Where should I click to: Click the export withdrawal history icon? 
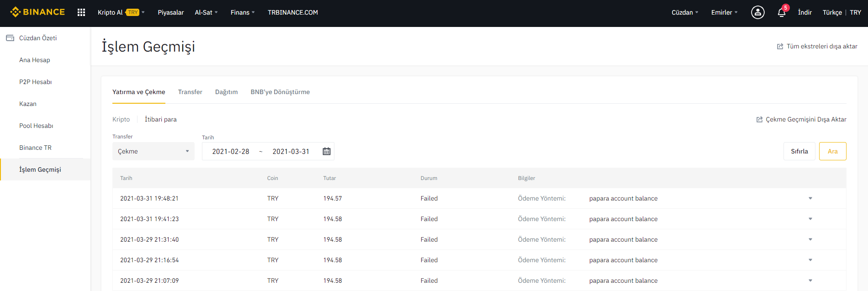pyautogui.click(x=759, y=120)
